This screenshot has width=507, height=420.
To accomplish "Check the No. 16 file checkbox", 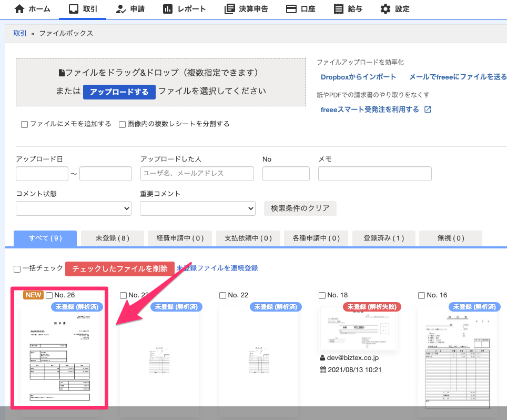I will coord(421,295).
